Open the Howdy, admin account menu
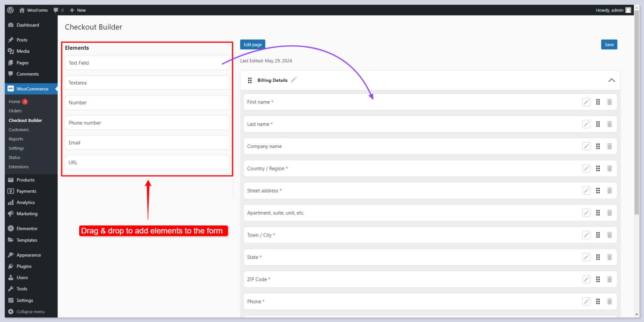The image size is (644, 322). coord(613,10)
